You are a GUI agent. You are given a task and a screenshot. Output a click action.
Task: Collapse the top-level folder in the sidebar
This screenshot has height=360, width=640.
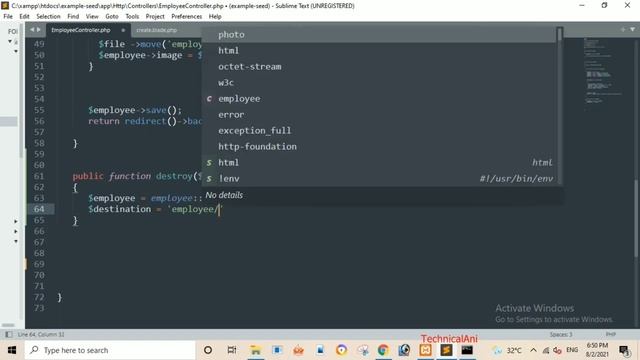tap(10, 41)
